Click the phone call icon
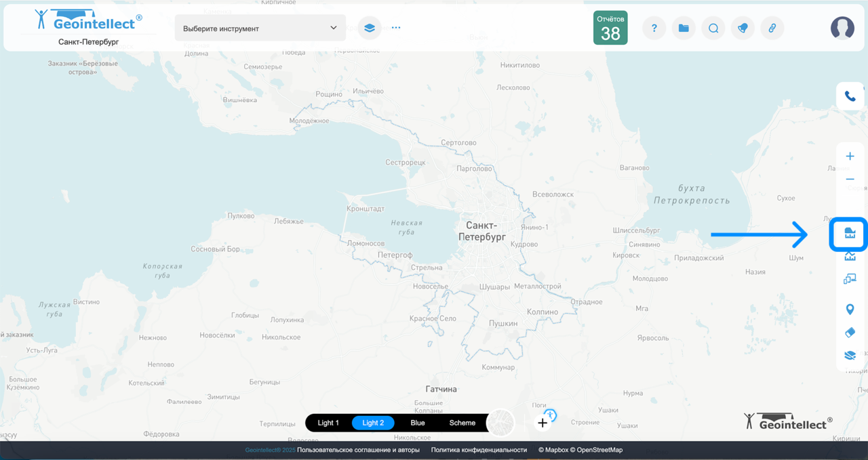Image resolution: width=868 pixels, height=460 pixels. (x=850, y=96)
